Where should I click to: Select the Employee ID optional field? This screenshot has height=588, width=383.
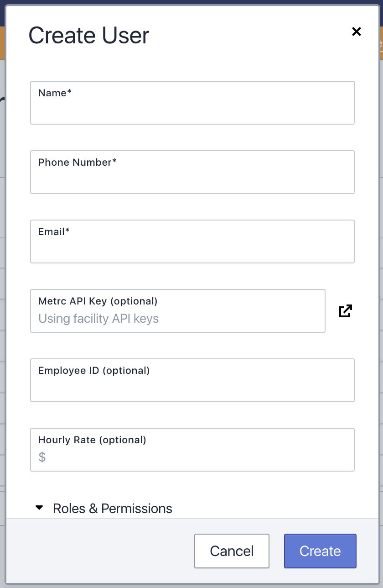[x=192, y=380]
